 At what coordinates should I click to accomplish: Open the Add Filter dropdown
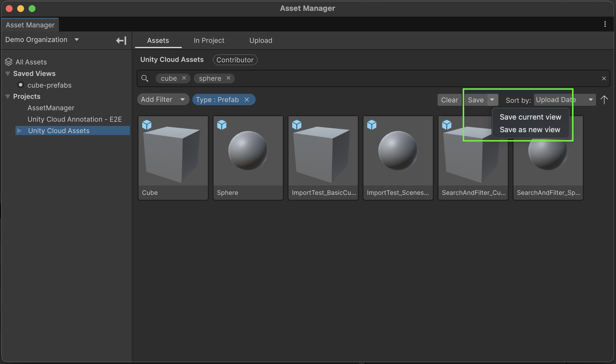(163, 100)
